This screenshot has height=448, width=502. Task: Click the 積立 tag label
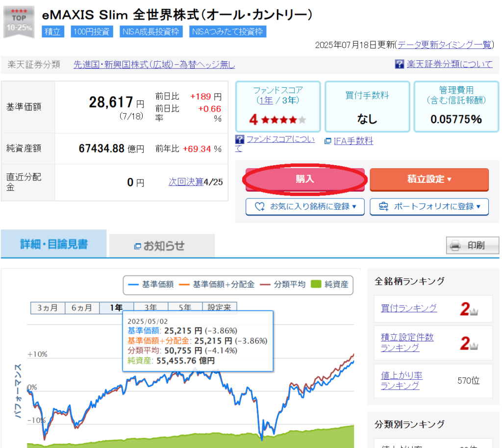click(53, 32)
